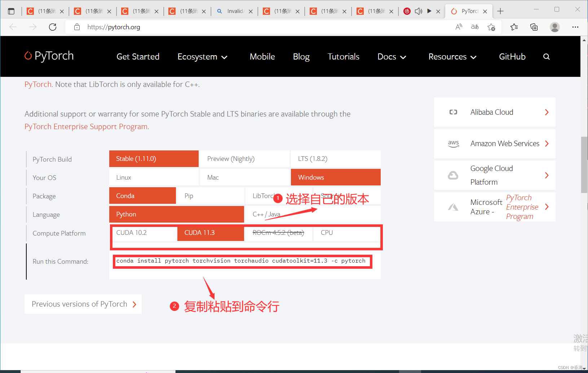Click Previous versions chevron arrow
Viewport: 588px width, 373px height.
[x=134, y=304]
